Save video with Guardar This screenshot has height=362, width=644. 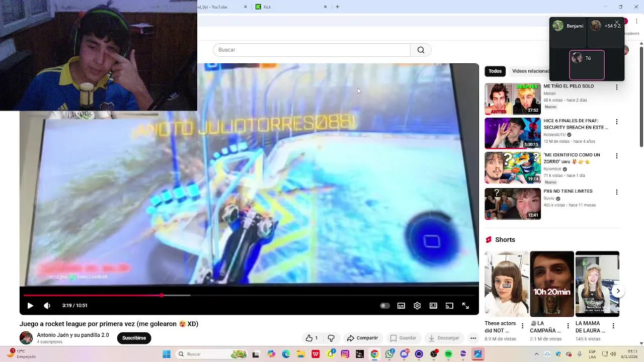404,338
